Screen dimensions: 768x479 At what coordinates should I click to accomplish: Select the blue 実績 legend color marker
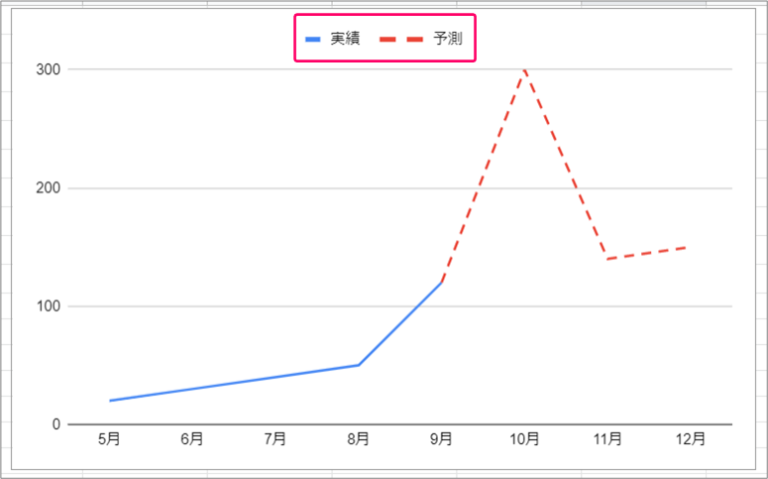[313, 39]
